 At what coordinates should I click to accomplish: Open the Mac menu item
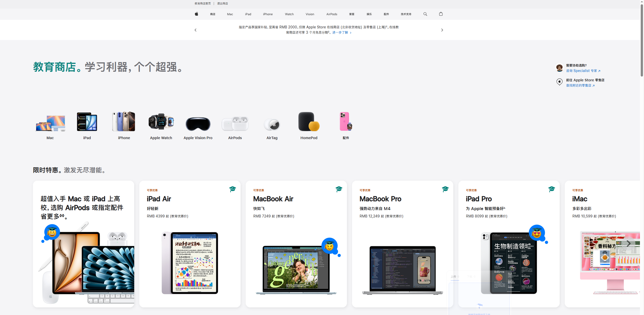coord(230,14)
